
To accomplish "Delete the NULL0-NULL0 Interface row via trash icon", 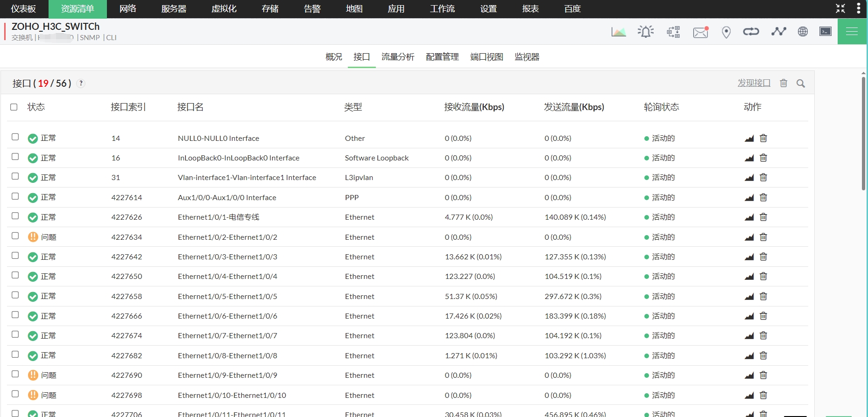I will [763, 138].
